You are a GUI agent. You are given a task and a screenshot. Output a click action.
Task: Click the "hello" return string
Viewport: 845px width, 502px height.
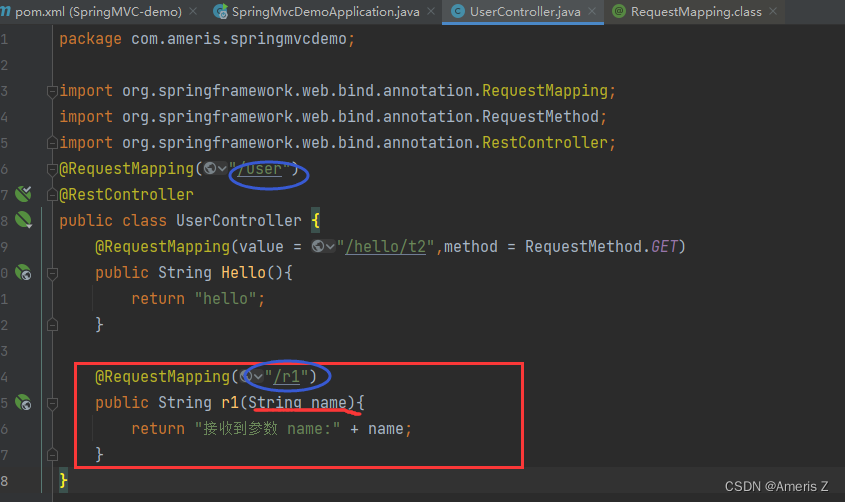tap(225, 298)
